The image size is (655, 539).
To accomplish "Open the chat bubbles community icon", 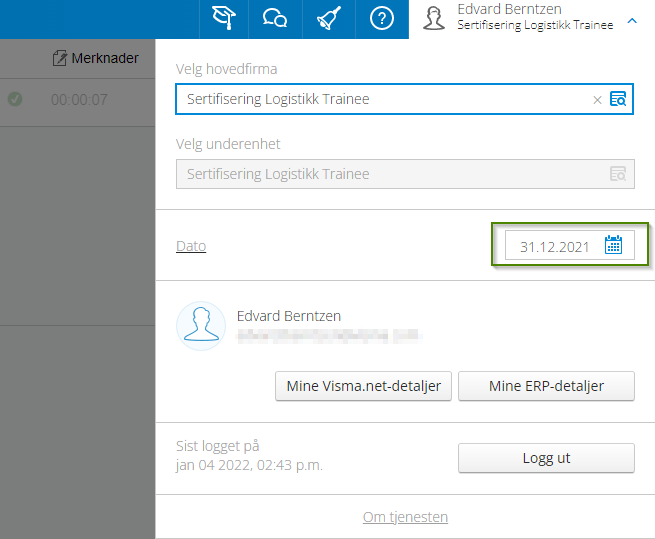I will [275, 18].
